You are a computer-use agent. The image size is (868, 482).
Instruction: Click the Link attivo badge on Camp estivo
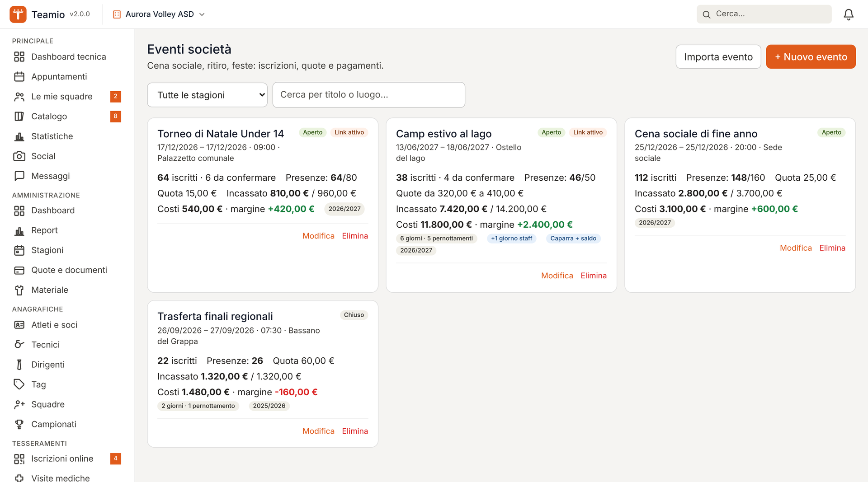588,132
